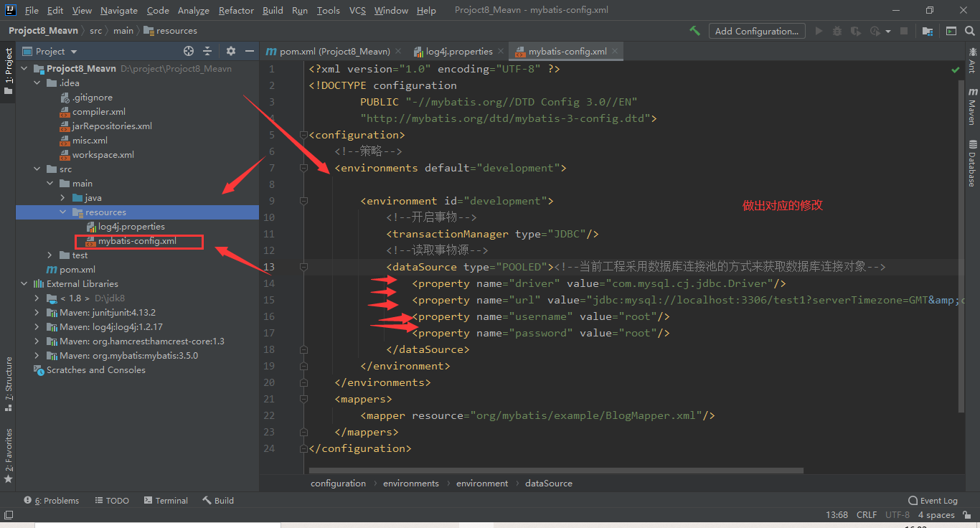This screenshot has width=980, height=528.
Task: Click the Run Anything icon
Action: click(951, 31)
